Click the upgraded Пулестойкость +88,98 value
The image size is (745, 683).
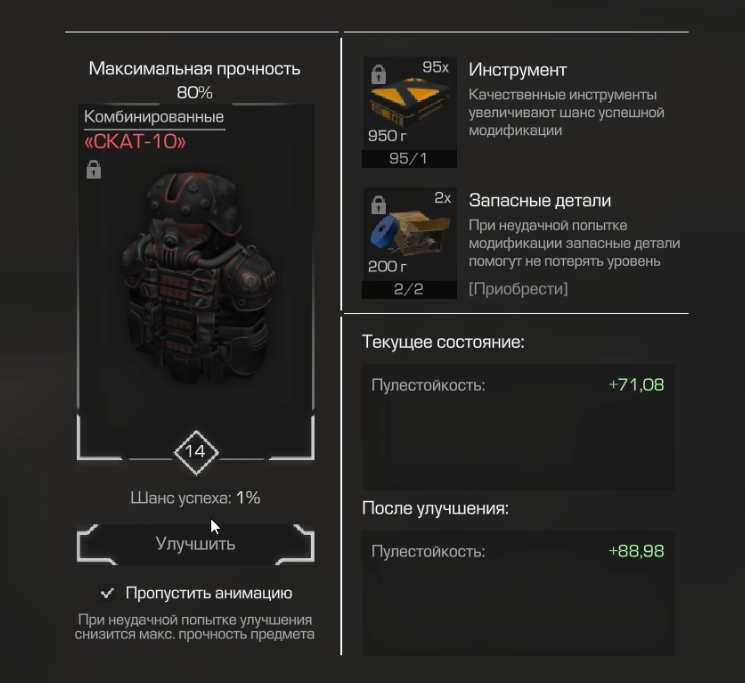636,551
